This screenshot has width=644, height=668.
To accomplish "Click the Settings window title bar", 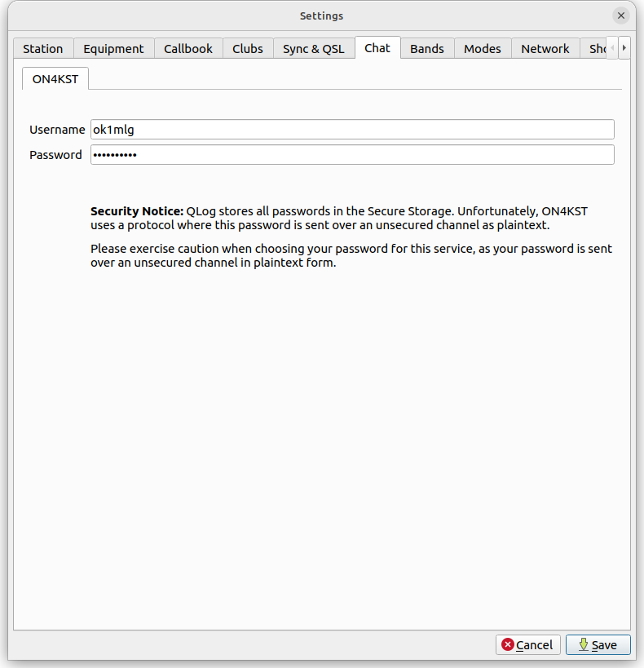I will click(321, 15).
